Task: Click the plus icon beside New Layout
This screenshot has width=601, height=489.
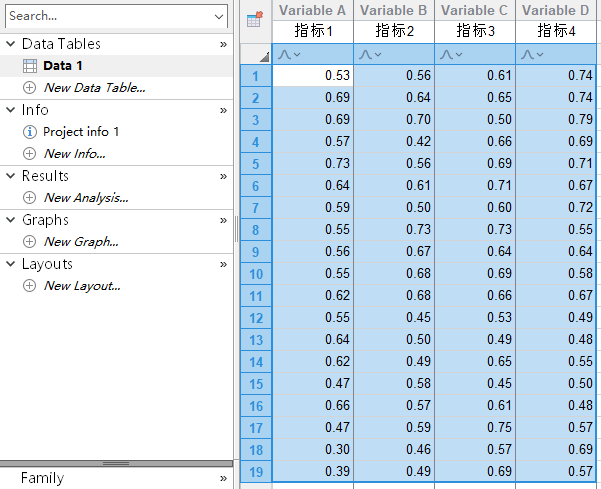Action: [x=29, y=286]
